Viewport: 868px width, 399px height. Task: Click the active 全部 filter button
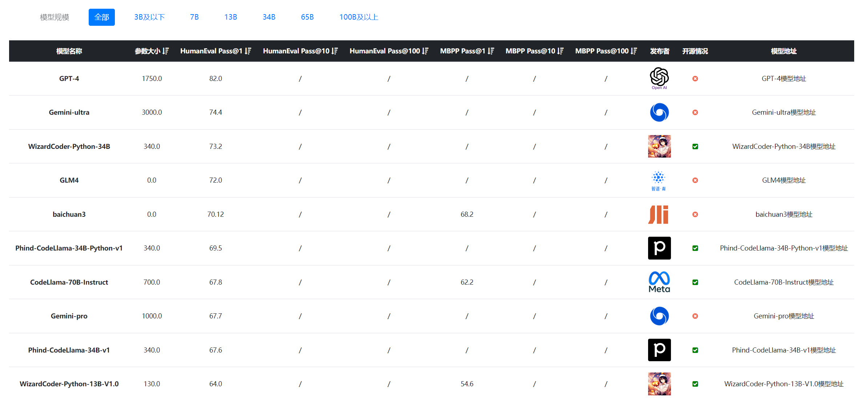click(x=102, y=17)
